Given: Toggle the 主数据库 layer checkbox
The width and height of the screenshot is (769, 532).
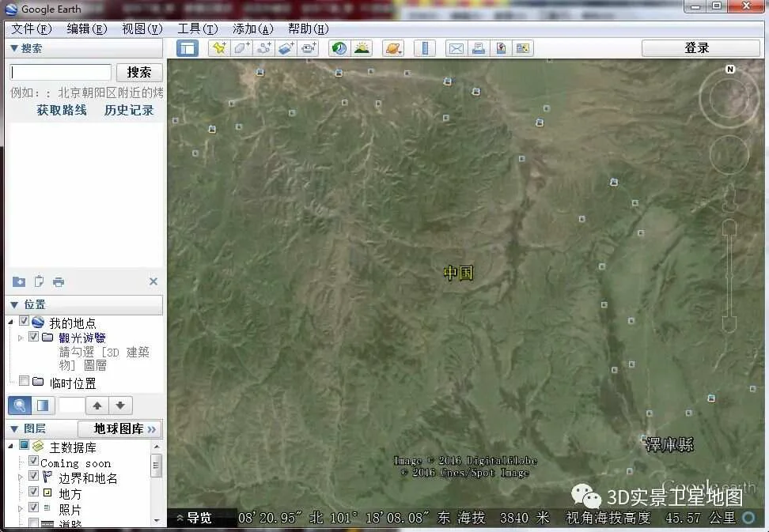Looking at the screenshot, I should 24,445.
